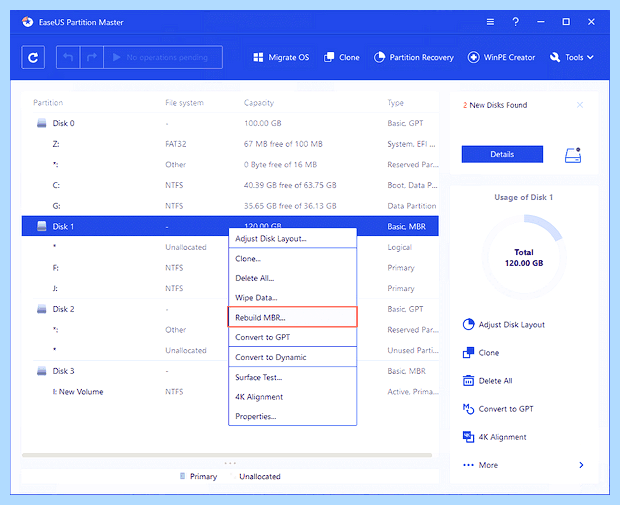This screenshot has height=505, width=620.
Task: Select Convert to GPT in context menu
Action: click(x=293, y=337)
